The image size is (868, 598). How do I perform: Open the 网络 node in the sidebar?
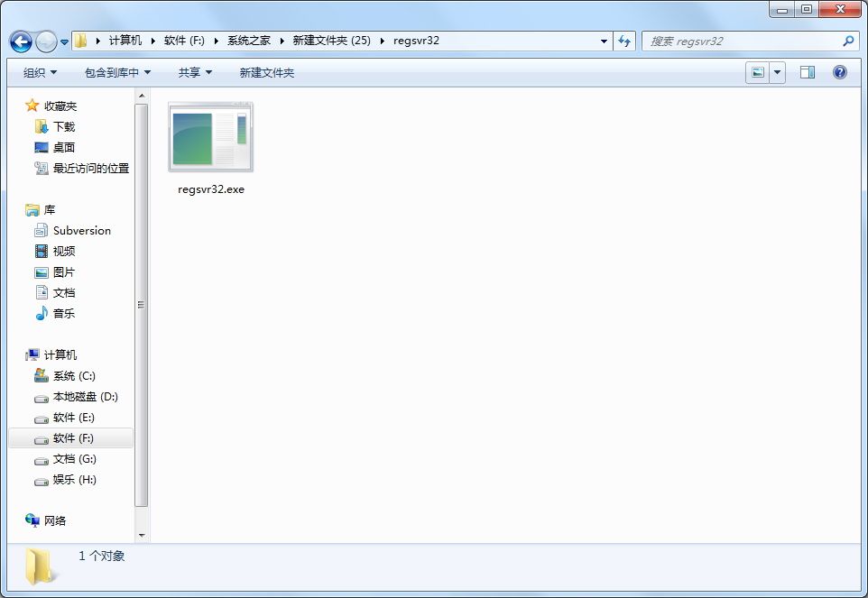(56, 520)
